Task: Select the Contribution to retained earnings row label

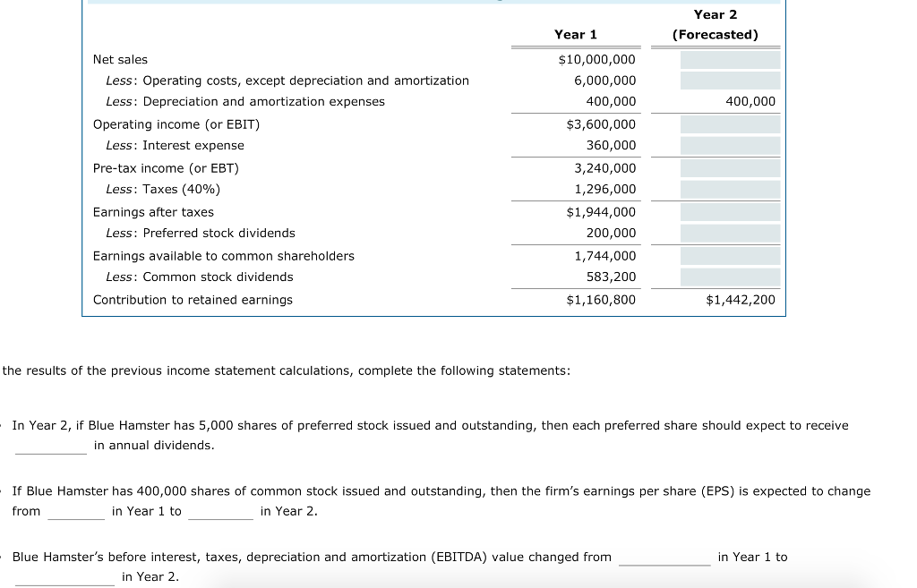Action: click(193, 300)
